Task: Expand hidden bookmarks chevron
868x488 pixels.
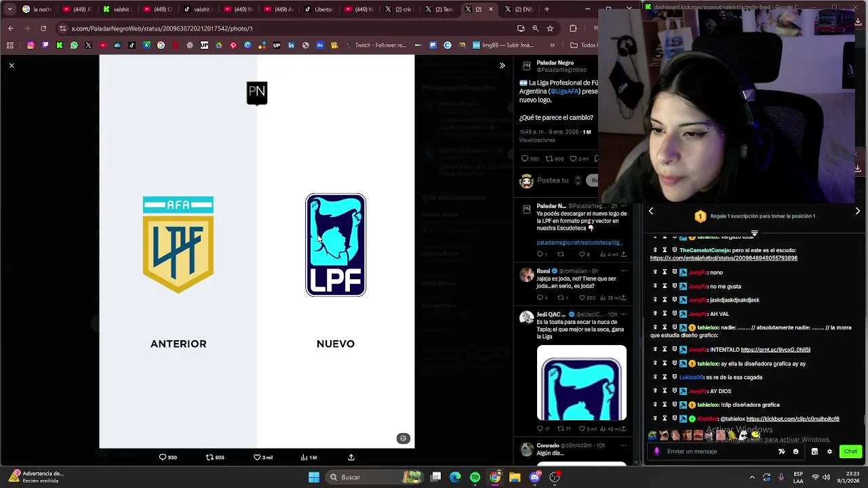Action: (x=552, y=45)
